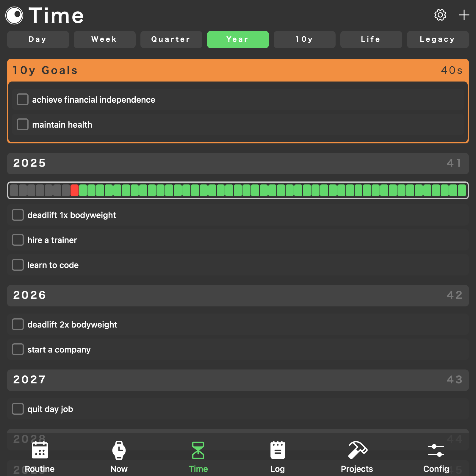This screenshot has width=476, height=476.
Task: Click the red current-week block in progress bar
Action: point(74,190)
